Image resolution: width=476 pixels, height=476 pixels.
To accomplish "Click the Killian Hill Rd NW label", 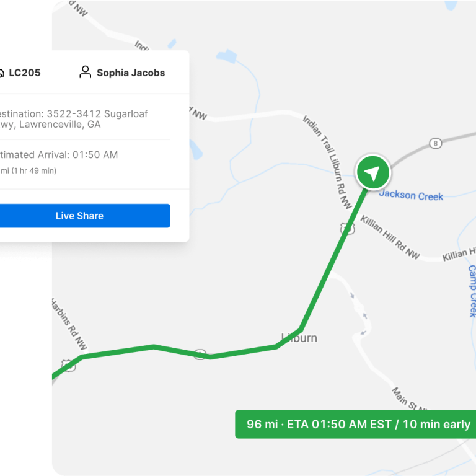I will (x=390, y=237).
